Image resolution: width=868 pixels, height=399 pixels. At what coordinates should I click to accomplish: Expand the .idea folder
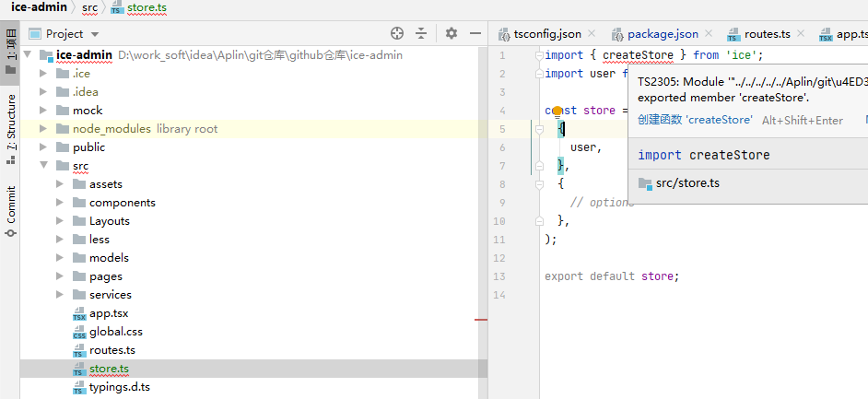pyautogui.click(x=43, y=92)
